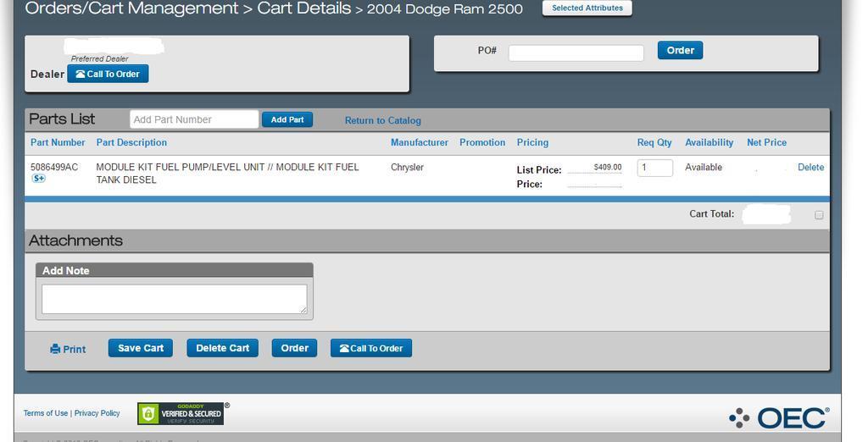The width and height of the screenshot is (868, 442).
Task: Follow the Return to Catalog link
Action: coord(382,120)
